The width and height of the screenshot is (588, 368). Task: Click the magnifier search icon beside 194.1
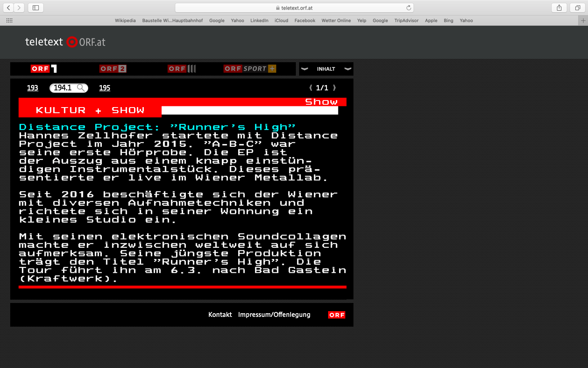tap(81, 88)
